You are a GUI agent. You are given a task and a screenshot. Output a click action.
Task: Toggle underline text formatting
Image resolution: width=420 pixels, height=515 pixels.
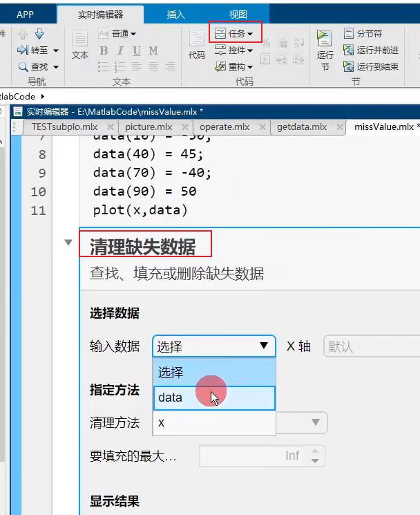[x=137, y=50]
